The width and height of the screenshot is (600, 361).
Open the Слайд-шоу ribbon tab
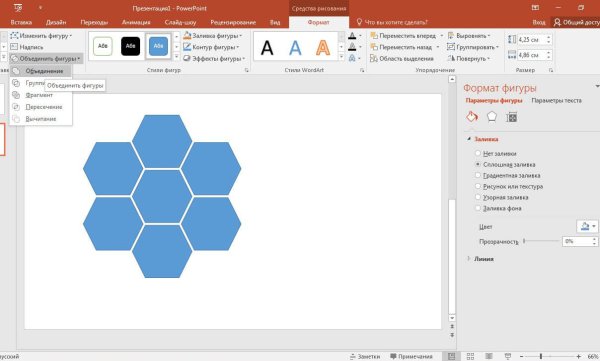[180, 22]
